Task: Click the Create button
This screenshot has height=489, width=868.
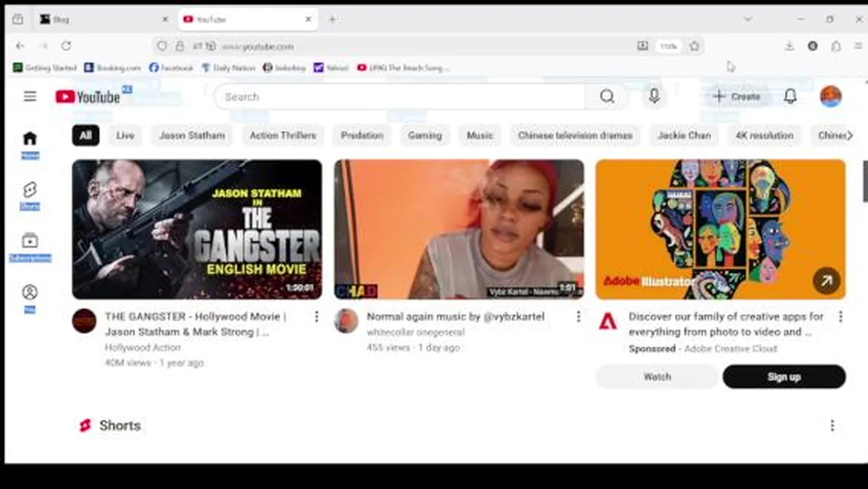Action: tap(736, 96)
